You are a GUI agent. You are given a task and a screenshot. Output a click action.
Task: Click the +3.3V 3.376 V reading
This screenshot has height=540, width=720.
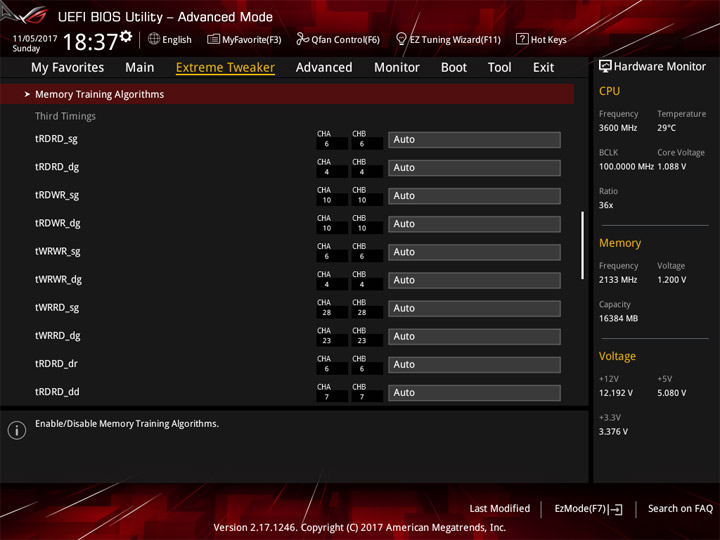click(613, 432)
